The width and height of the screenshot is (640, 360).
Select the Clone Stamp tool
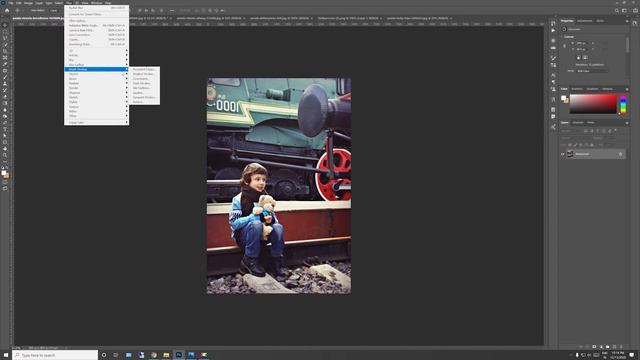pos(5,84)
